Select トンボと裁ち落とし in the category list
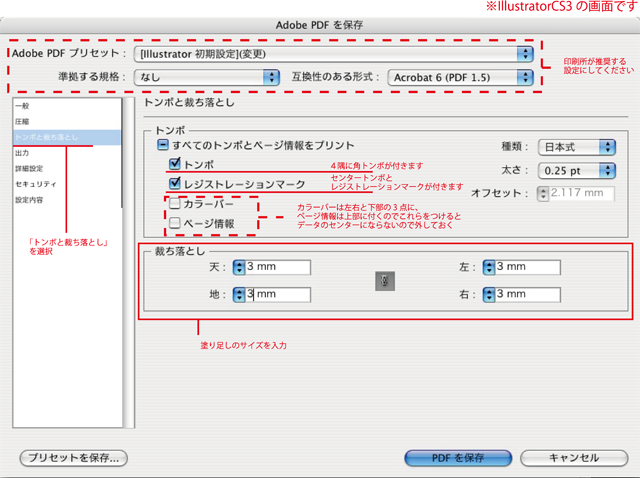The image size is (640, 478). point(67,137)
